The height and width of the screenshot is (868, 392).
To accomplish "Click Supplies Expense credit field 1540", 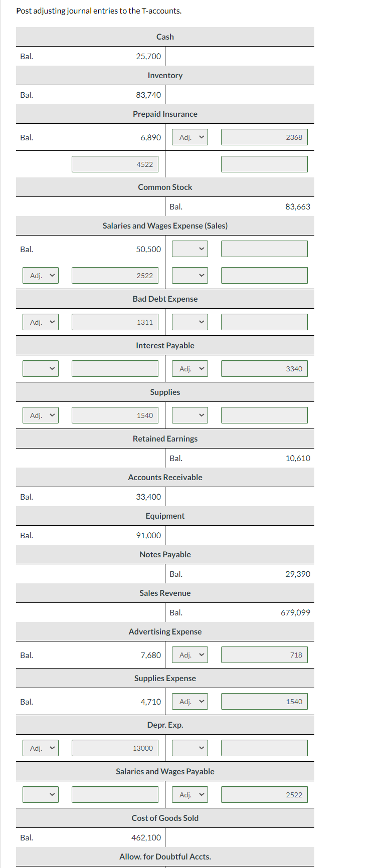I will [264, 702].
